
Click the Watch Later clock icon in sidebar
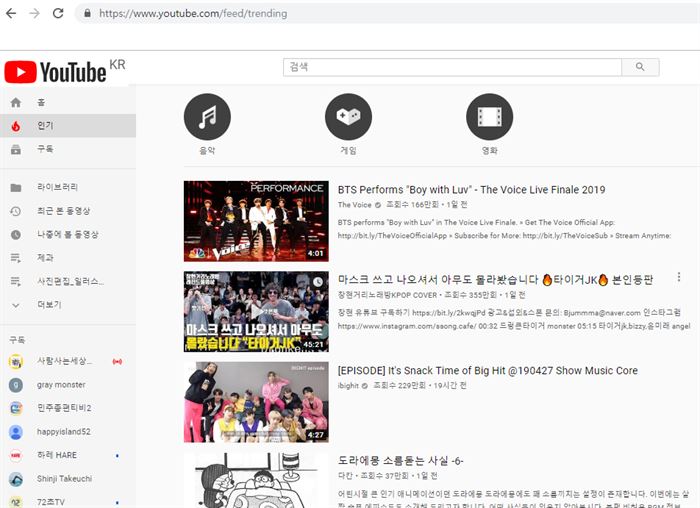coord(16,234)
